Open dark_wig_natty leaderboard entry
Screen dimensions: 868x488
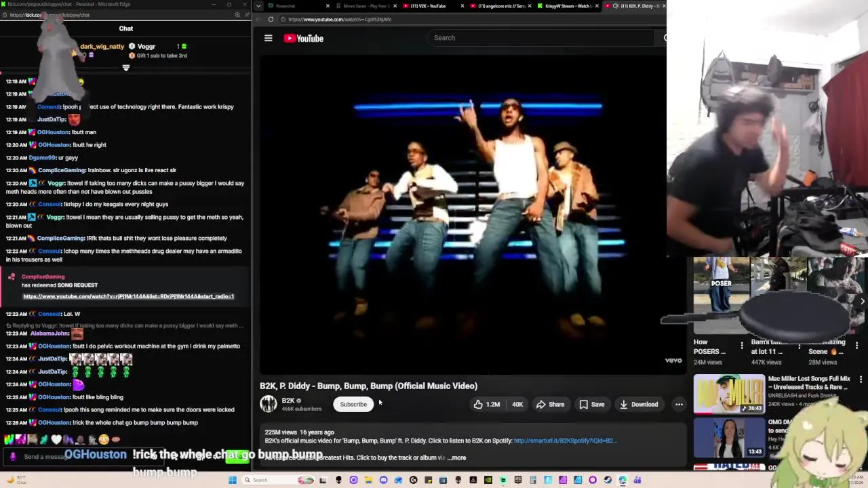click(x=102, y=46)
